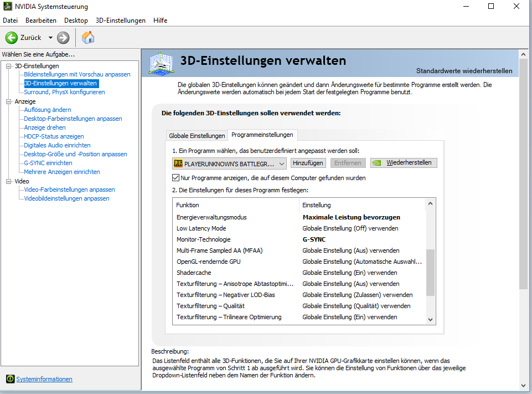Open 'Desktop-Größe und -Position anpassen'

click(75, 154)
